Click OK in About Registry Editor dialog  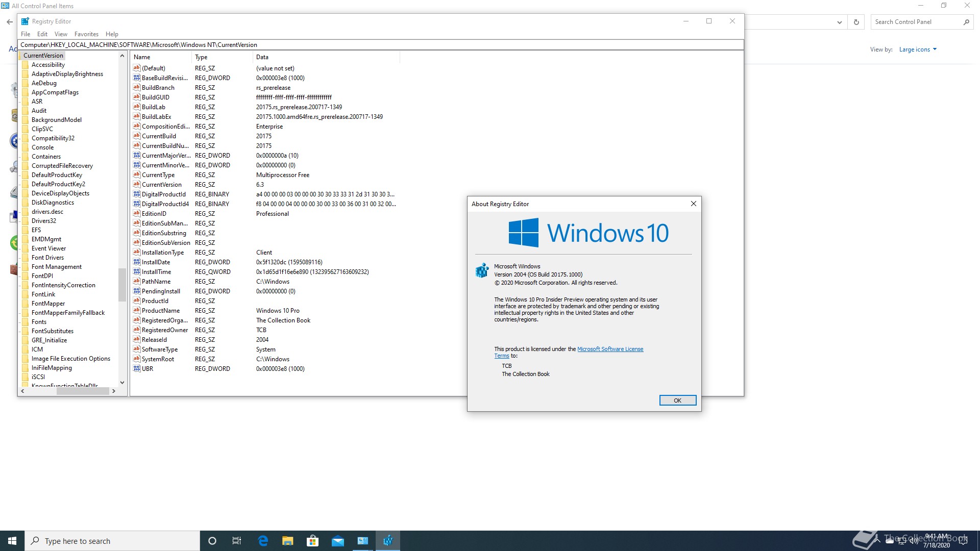[677, 400]
